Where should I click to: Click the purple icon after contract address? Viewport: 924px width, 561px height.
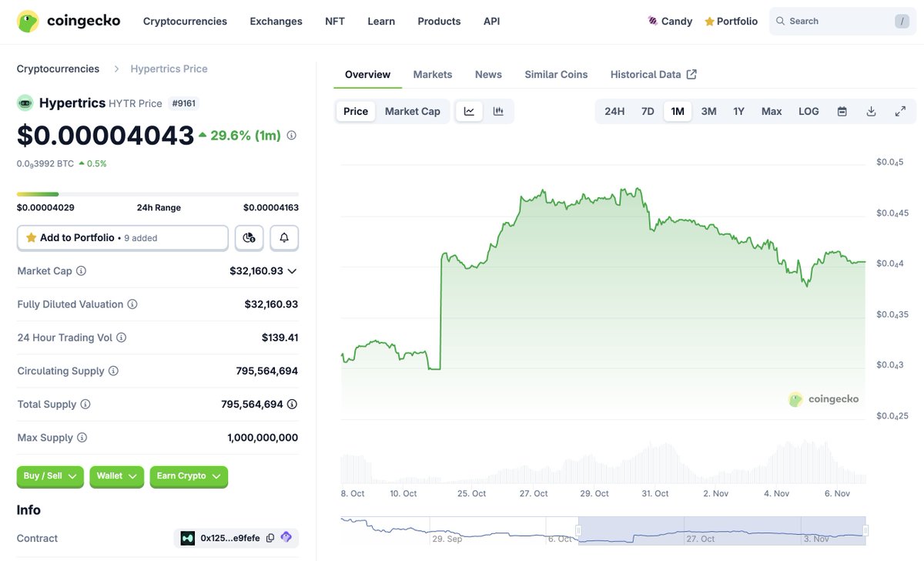tap(286, 538)
